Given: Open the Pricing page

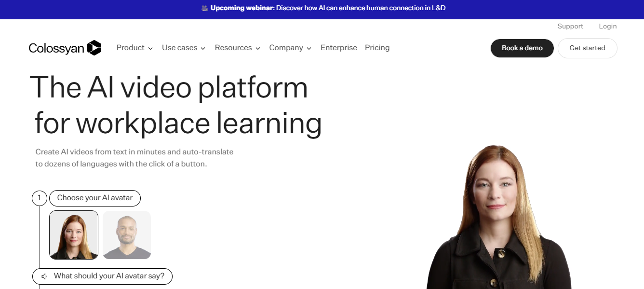Looking at the screenshot, I should tap(377, 48).
